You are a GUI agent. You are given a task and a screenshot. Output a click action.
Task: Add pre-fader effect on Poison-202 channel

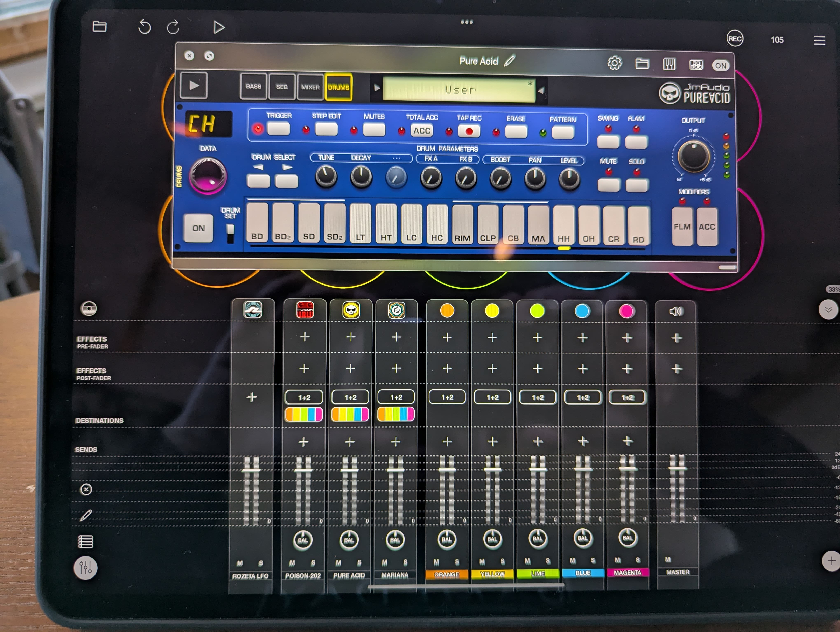pyautogui.click(x=304, y=337)
